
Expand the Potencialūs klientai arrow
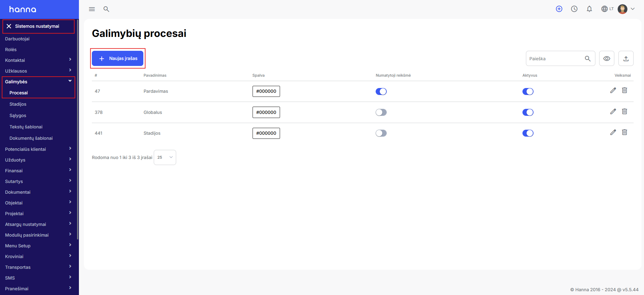(70, 149)
